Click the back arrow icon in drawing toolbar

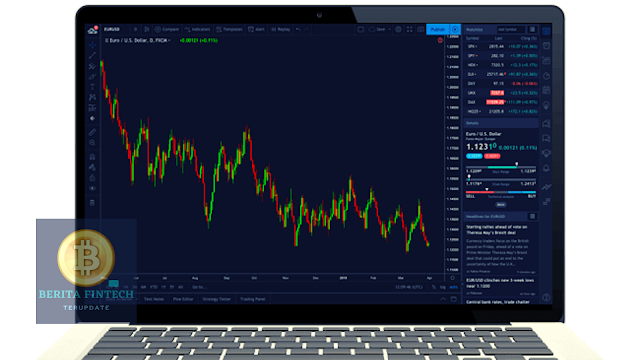(x=93, y=118)
